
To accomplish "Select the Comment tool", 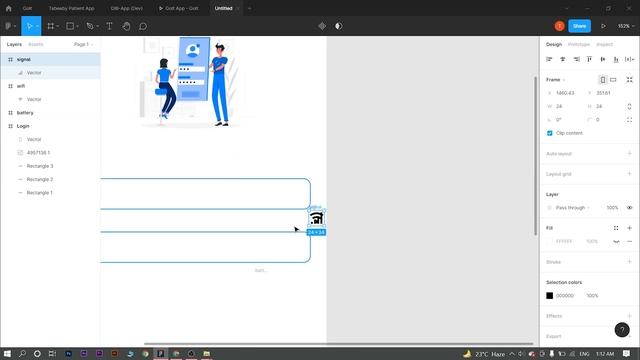I will pos(143,26).
